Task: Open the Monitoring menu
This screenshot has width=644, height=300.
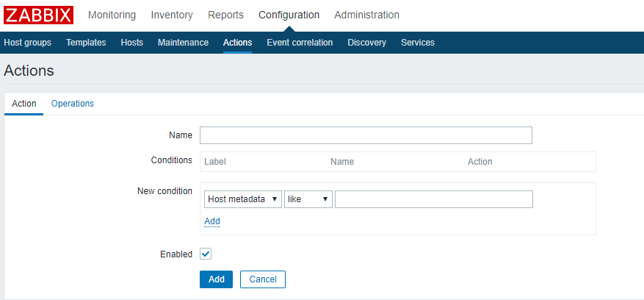Action: coord(112,15)
